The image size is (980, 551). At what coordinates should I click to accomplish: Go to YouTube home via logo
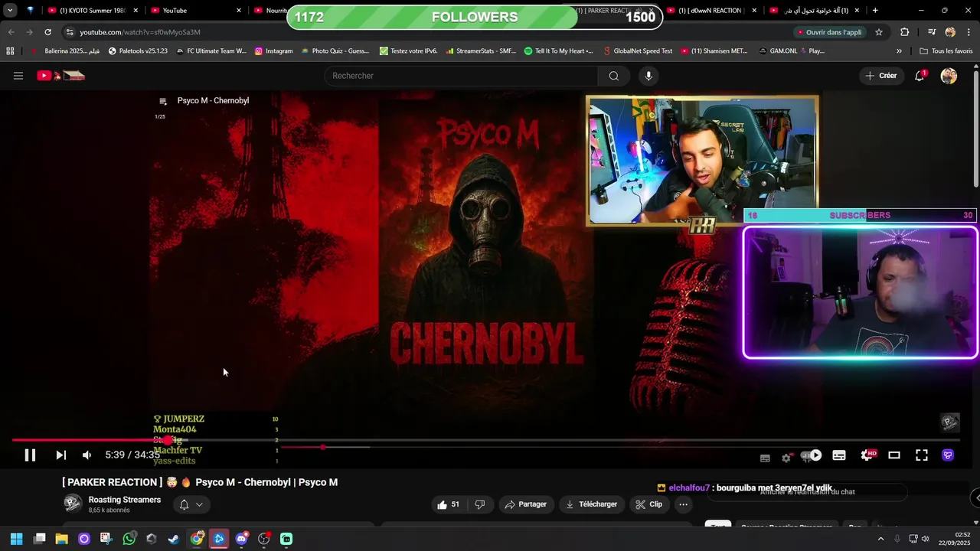click(60, 76)
